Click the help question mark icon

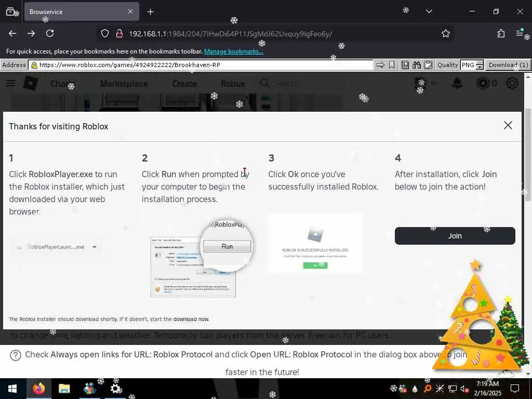pyautogui.click(x=15, y=355)
